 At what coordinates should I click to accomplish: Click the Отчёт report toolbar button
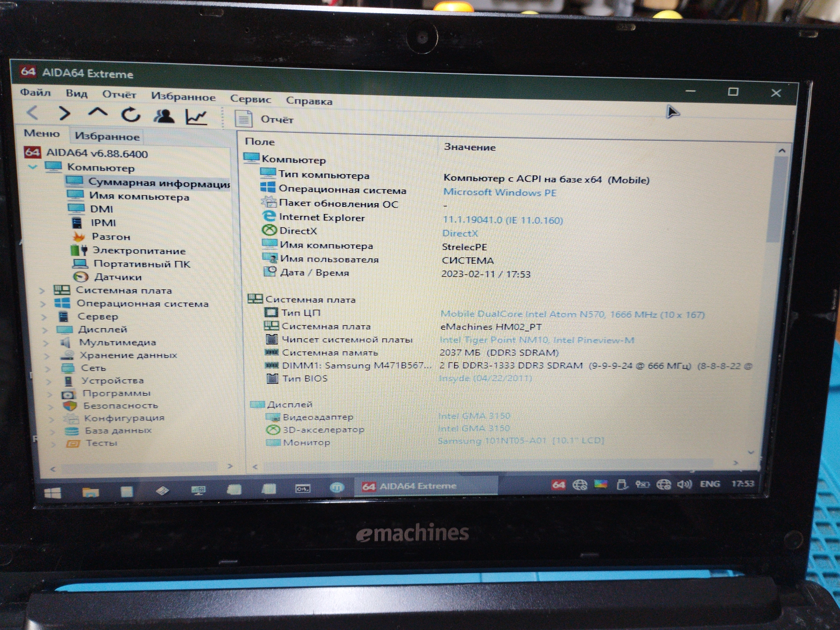(x=264, y=119)
